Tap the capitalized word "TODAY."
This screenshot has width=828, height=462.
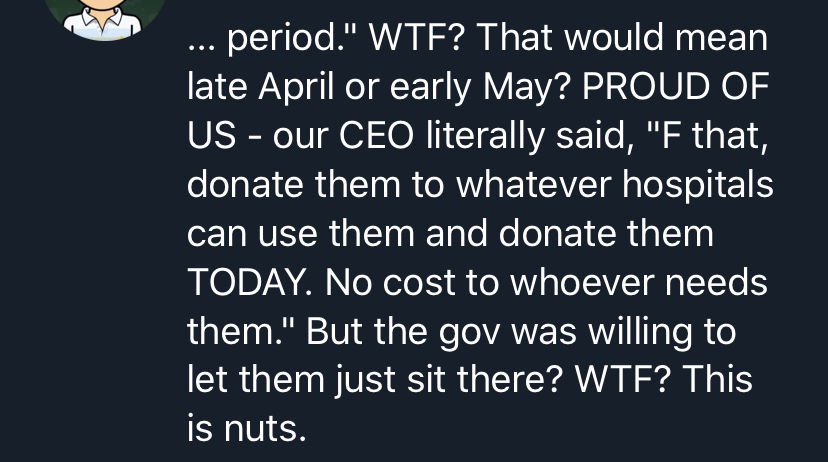pos(250,282)
